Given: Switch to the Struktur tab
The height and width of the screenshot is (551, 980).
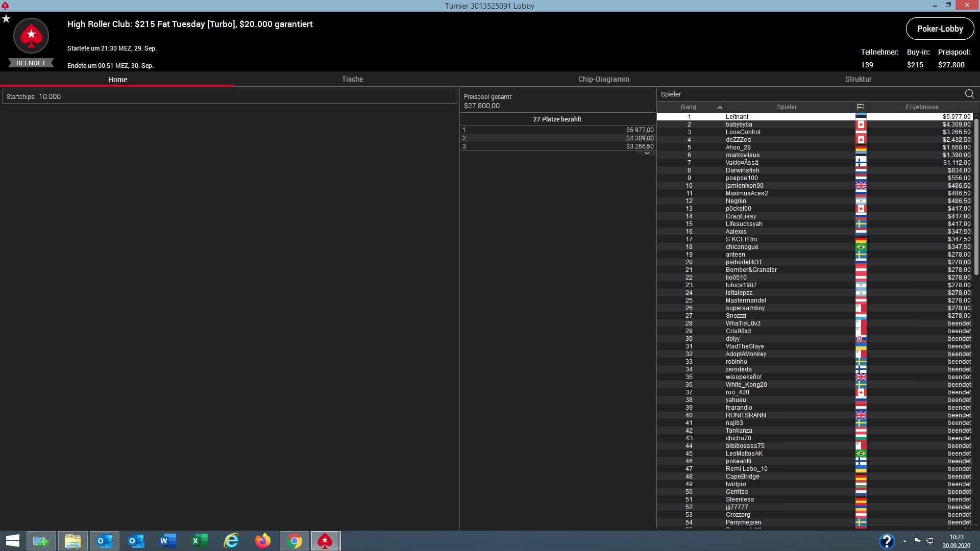Looking at the screenshot, I should 858,79.
